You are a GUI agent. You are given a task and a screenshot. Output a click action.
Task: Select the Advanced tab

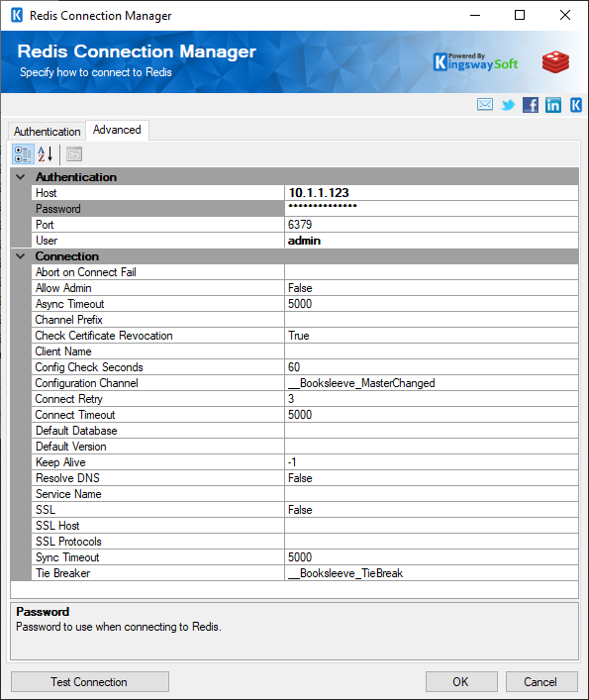tap(117, 130)
